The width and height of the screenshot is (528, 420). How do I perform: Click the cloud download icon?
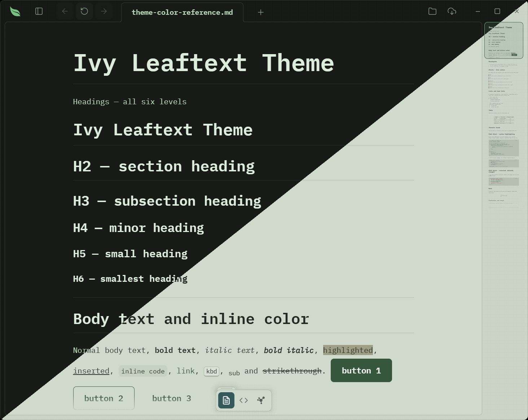tap(452, 12)
